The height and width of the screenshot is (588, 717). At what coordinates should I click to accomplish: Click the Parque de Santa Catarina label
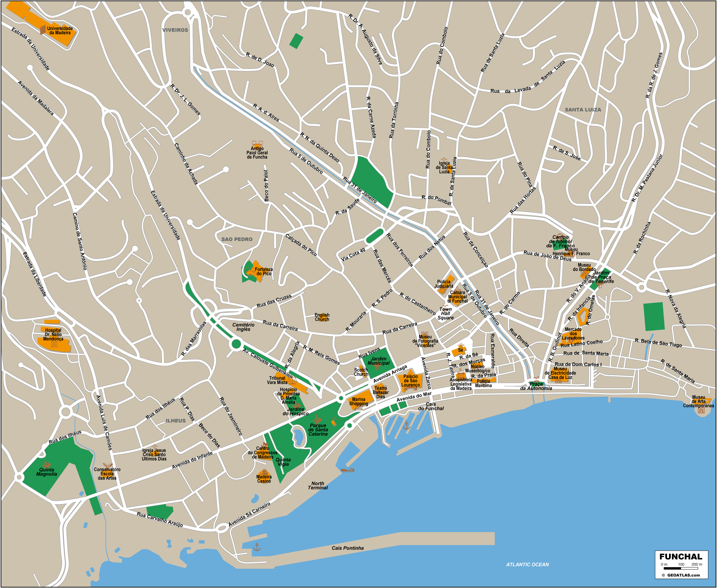pyautogui.click(x=318, y=430)
